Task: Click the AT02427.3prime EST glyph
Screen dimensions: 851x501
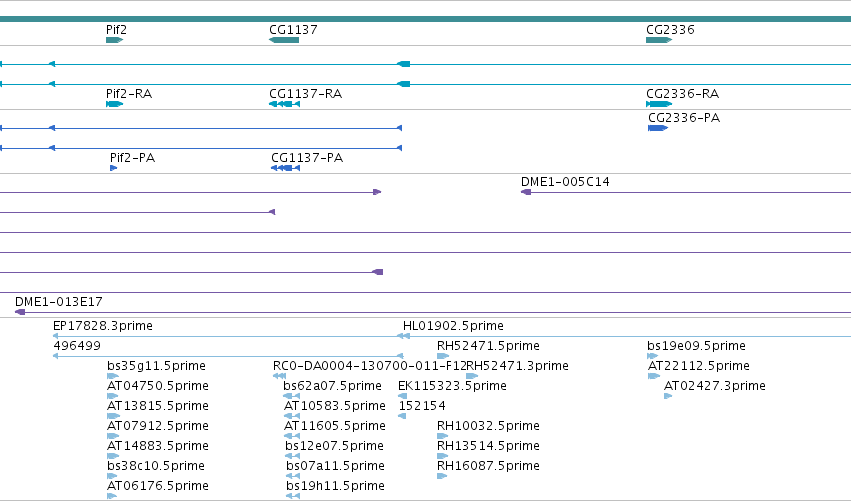Action: (668, 396)
